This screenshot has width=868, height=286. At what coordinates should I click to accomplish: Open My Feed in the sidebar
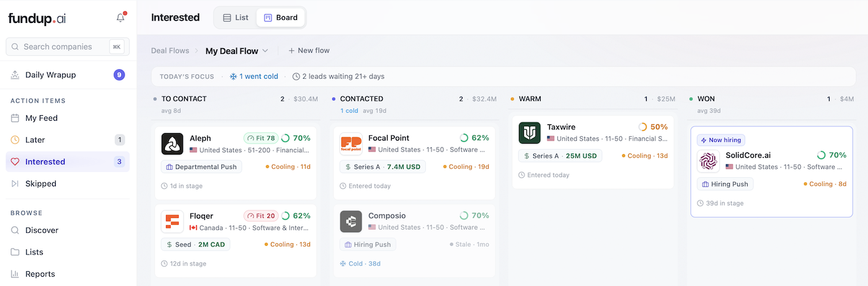[67, 118]
